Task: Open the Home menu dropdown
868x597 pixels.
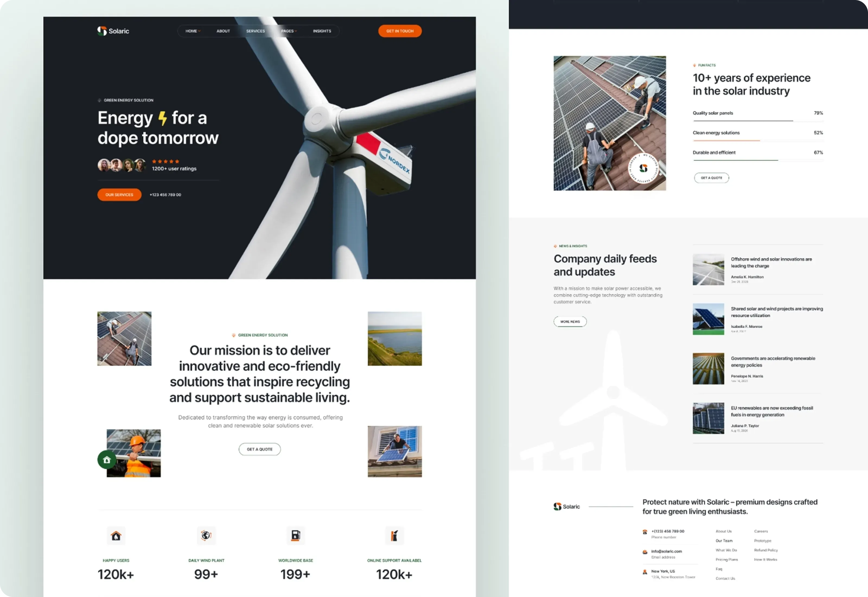Action: coord(193,31)
